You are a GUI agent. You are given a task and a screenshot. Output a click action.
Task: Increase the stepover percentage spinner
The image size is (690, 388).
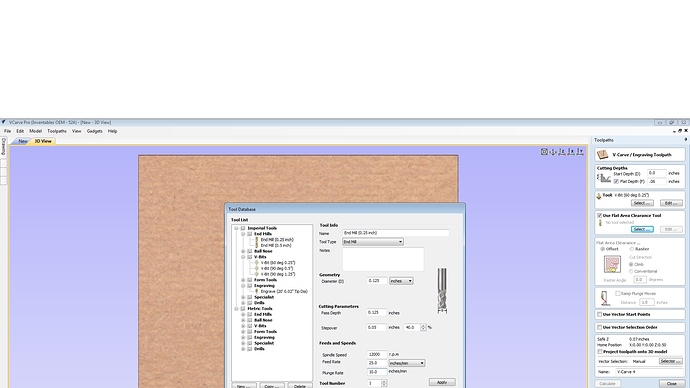[x=423, y=326]
